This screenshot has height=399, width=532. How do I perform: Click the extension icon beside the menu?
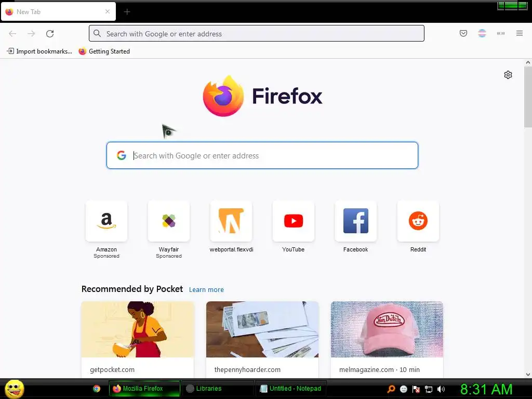tap(500, 33)
